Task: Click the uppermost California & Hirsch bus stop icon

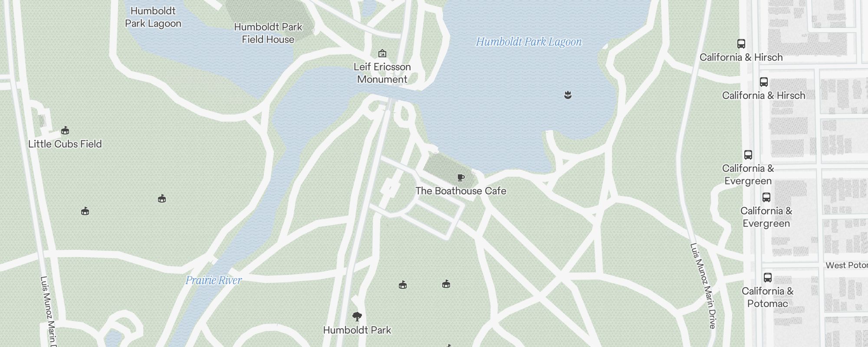Action: coord(741,44)
